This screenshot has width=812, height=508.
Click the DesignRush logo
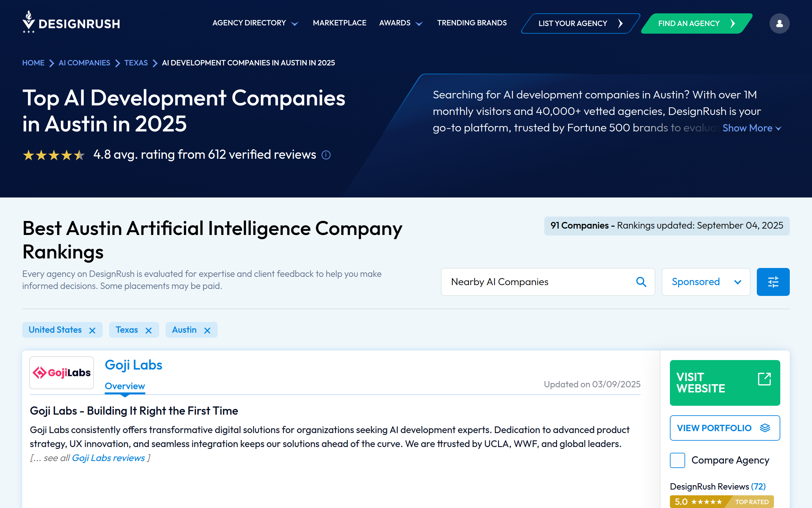tap(71, 22)
